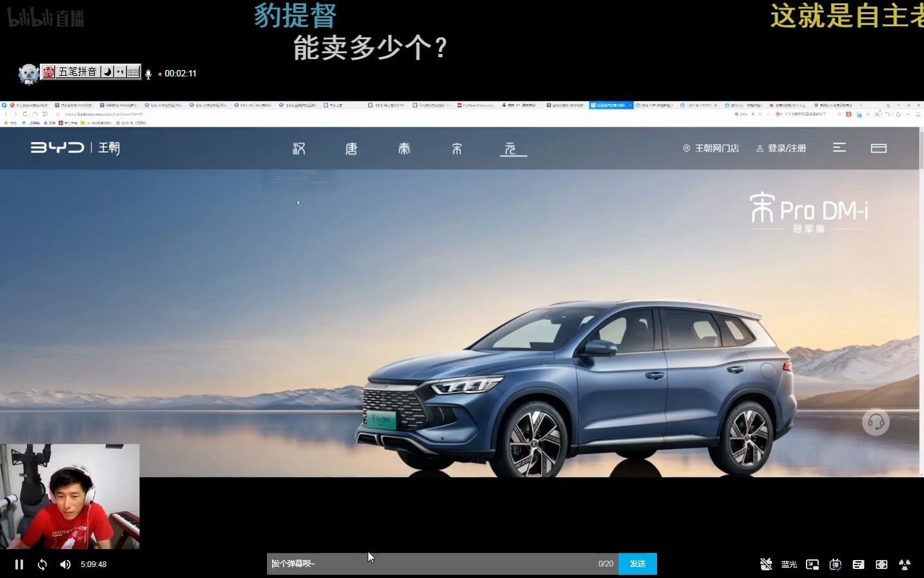Toggle the moon half-width icon in IME bar
The image size is (924, 578).
(x=107, y=72)
